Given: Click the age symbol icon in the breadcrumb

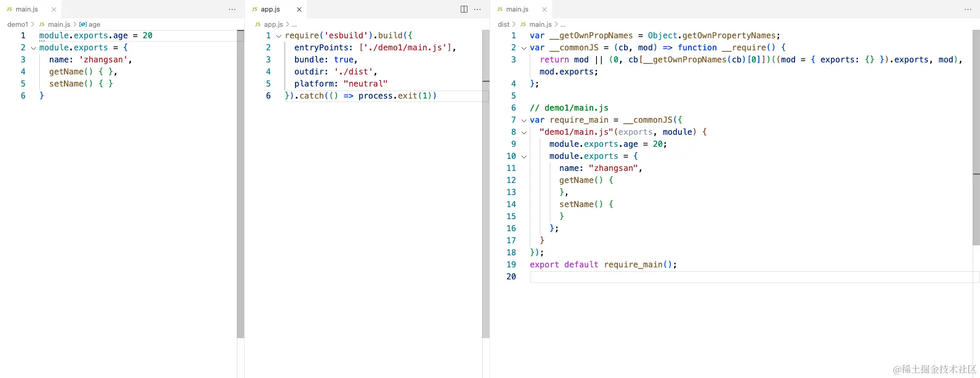Looking at the screenshot, I should [x=83, y=25].
